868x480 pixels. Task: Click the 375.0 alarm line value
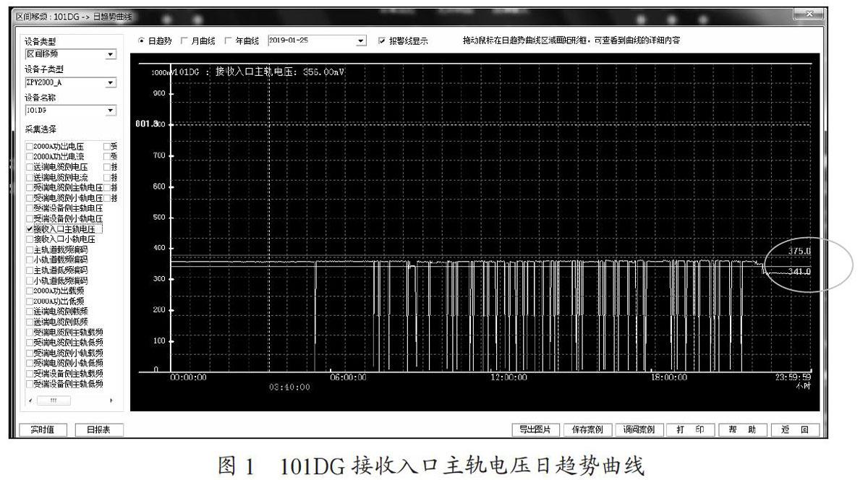799,251
